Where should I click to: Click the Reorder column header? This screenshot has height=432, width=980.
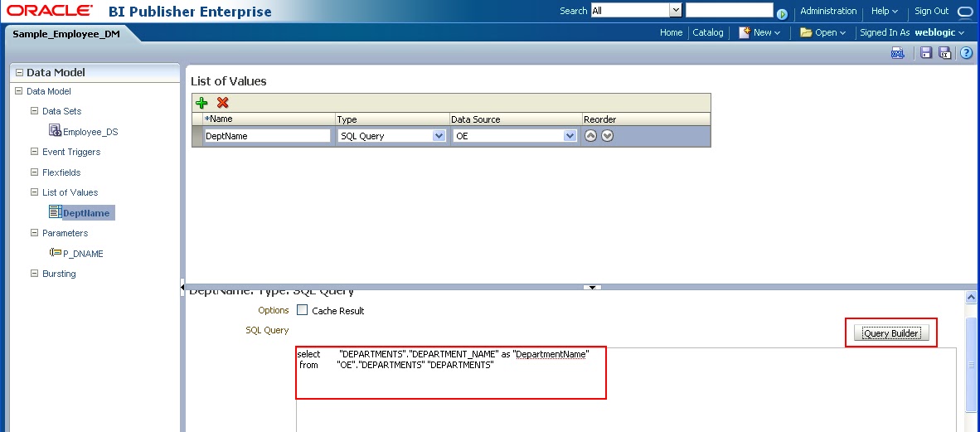pos(646,119)
